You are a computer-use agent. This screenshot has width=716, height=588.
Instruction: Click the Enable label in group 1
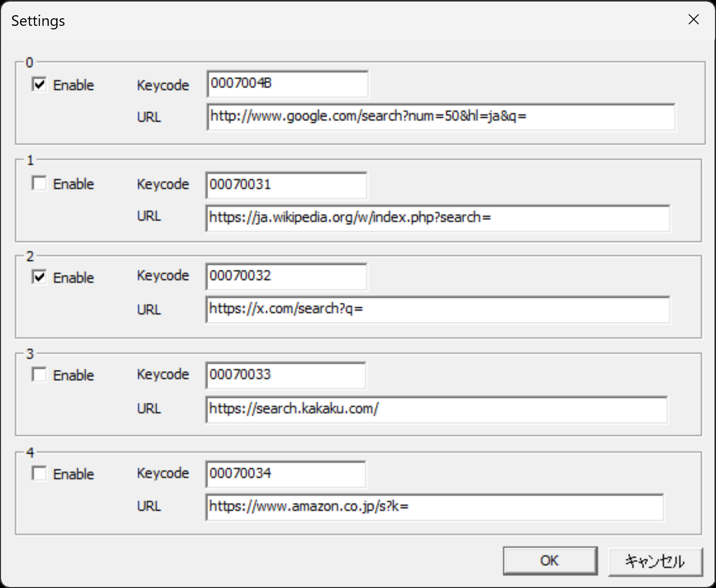tap(74, 184)
